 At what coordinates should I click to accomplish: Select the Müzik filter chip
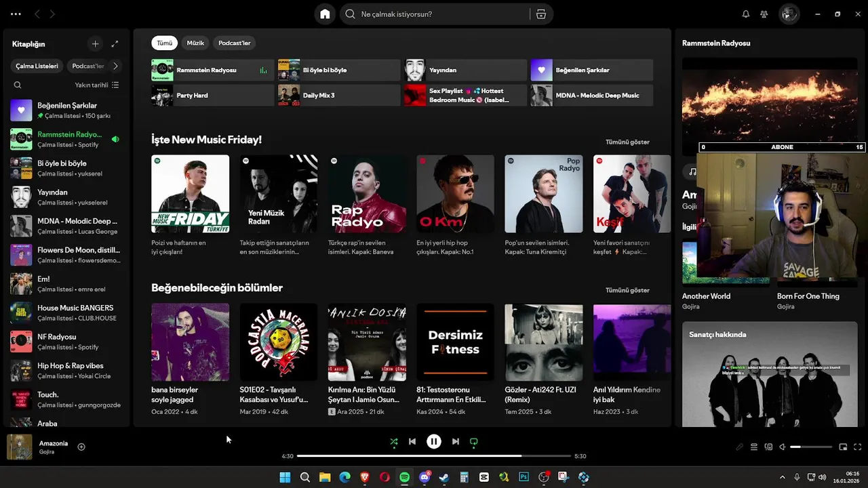pyautogui.click(x=195, y=43)
